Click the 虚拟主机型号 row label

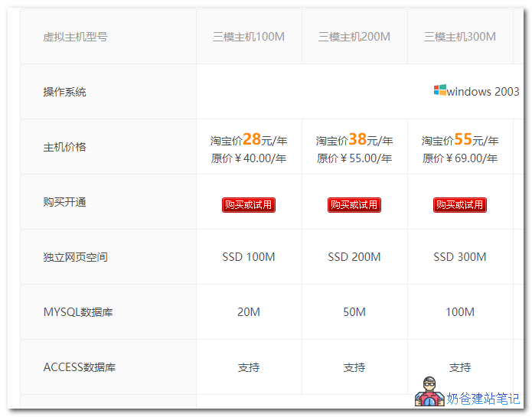click(75, 37)
